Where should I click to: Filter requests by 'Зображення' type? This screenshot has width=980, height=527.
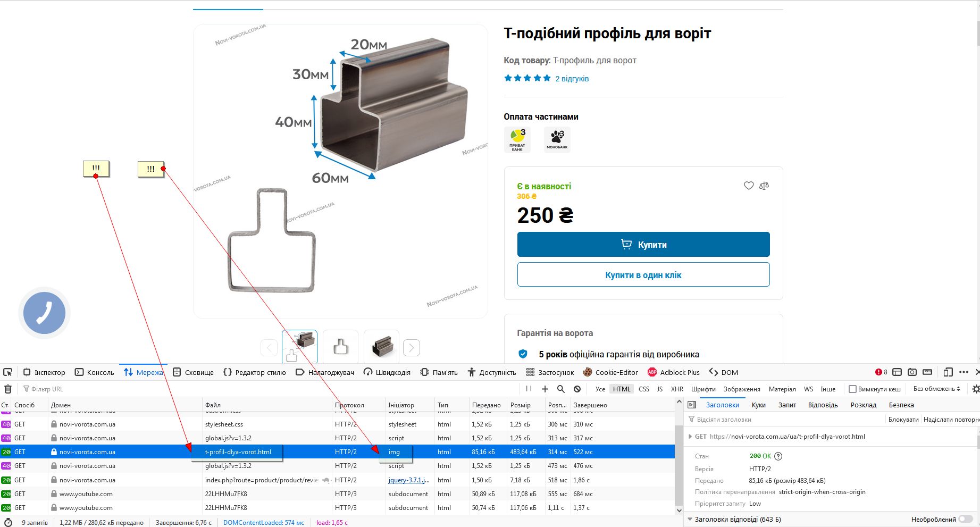point(742,389)
